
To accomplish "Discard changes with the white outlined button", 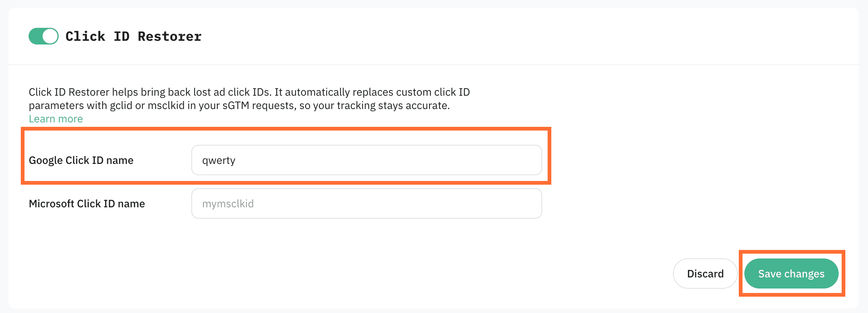I will point(705,274).
